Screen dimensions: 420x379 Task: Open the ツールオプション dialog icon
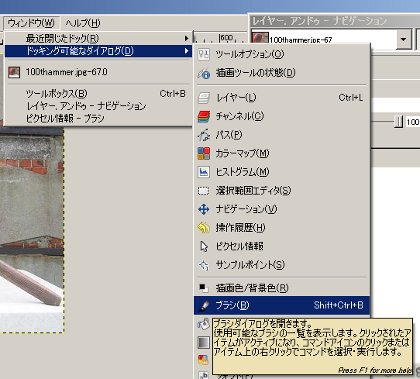[x=203, y=54]
